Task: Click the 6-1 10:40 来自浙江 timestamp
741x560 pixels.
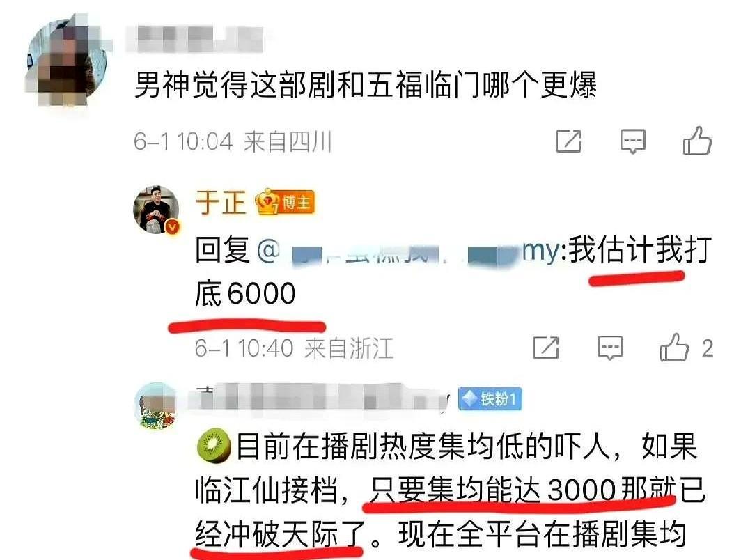Action: (294, 349)
